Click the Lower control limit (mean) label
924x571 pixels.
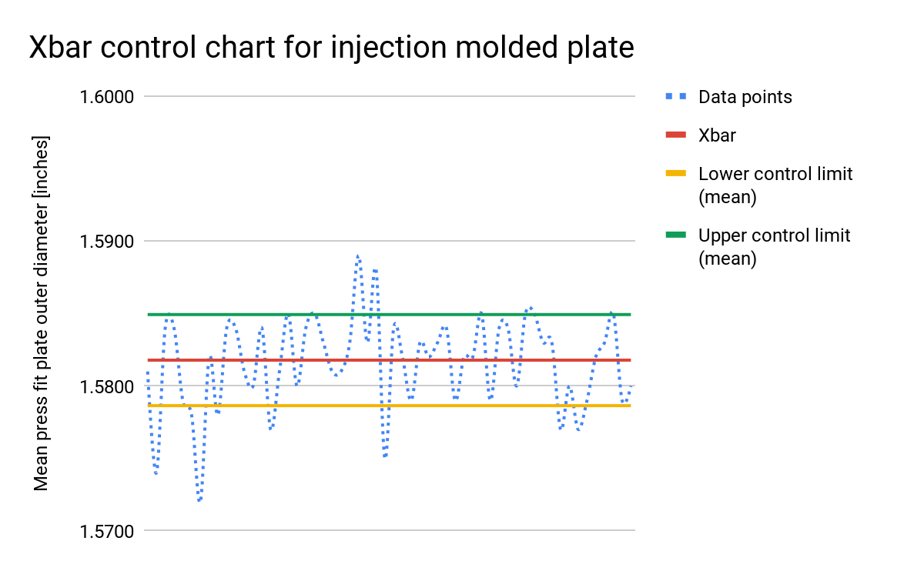click(775, 185)
